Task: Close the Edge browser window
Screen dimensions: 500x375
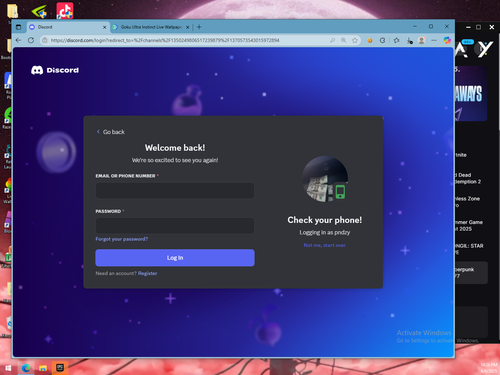Action: (x=447, y=26)
